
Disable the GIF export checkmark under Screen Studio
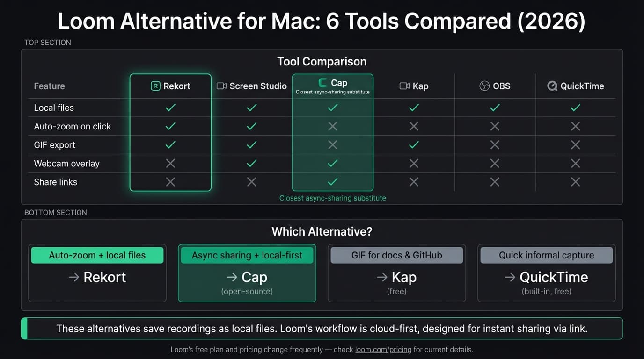pos(251,144)
